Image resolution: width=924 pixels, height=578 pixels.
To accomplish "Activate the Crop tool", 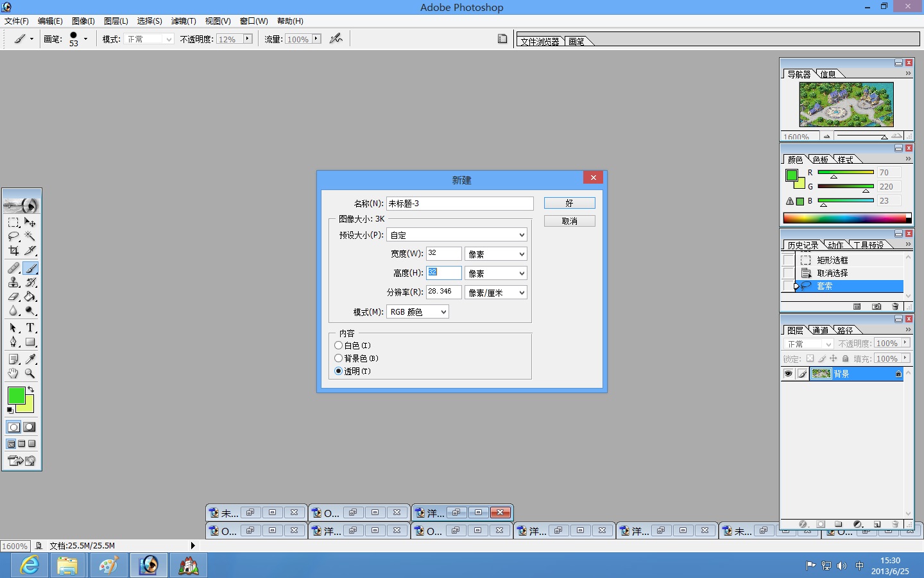I will point(13,250).
